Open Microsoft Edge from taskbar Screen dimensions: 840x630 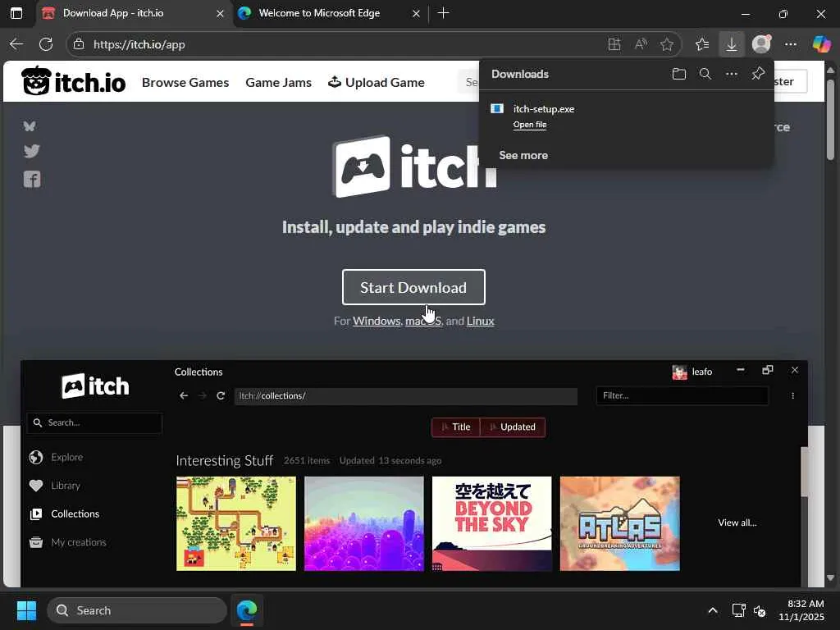(x=247, y=610)
